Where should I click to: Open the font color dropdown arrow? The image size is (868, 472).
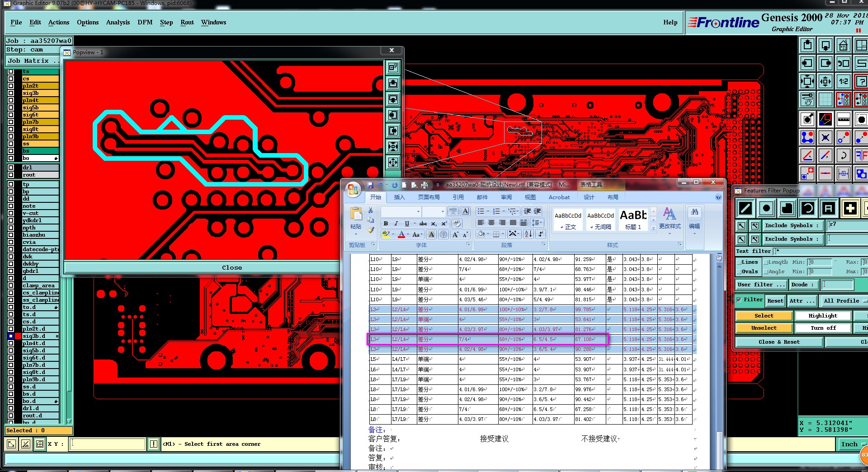point(408,234)
